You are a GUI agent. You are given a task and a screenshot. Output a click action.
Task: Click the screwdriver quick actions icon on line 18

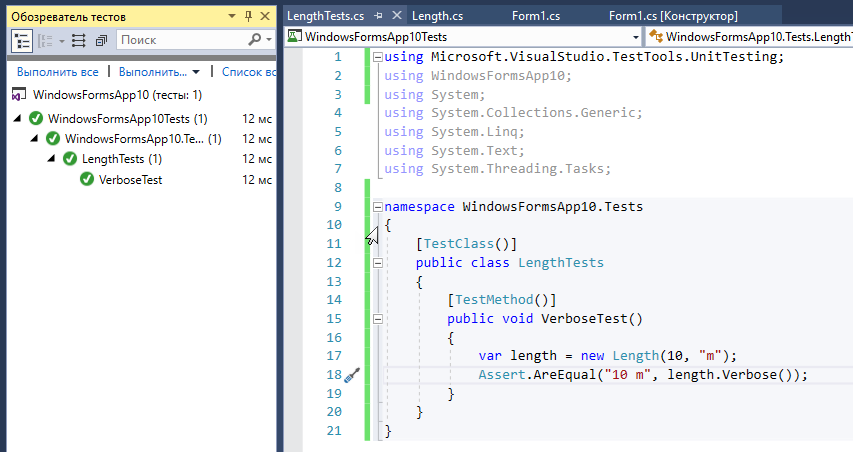pos(350,375)
